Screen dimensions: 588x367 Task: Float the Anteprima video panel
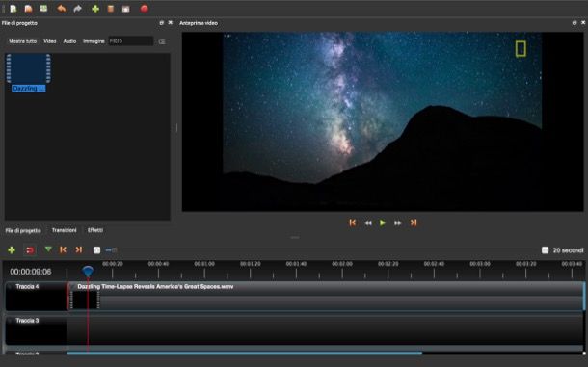tap(575, 23)
